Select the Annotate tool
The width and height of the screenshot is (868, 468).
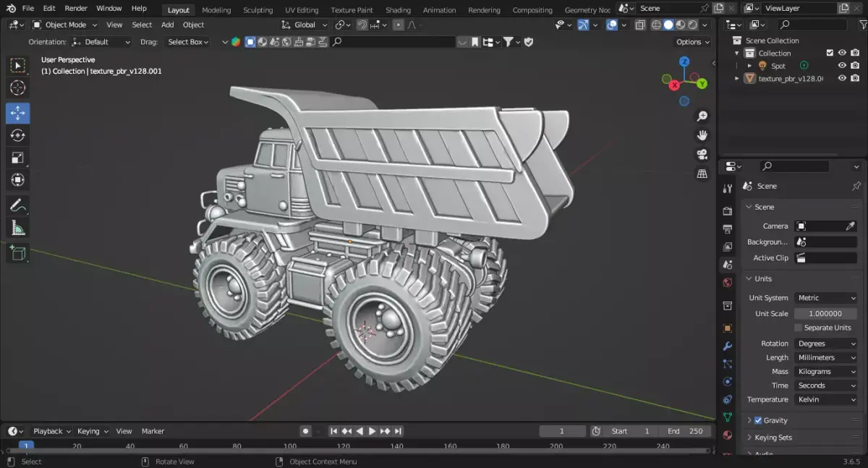pyautogui.click(x=17, y=205)
